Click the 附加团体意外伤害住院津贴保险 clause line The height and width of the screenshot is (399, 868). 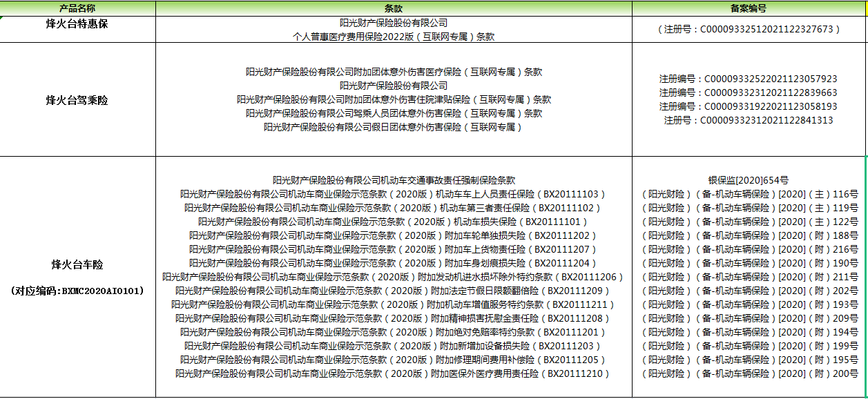coord(394,99)
